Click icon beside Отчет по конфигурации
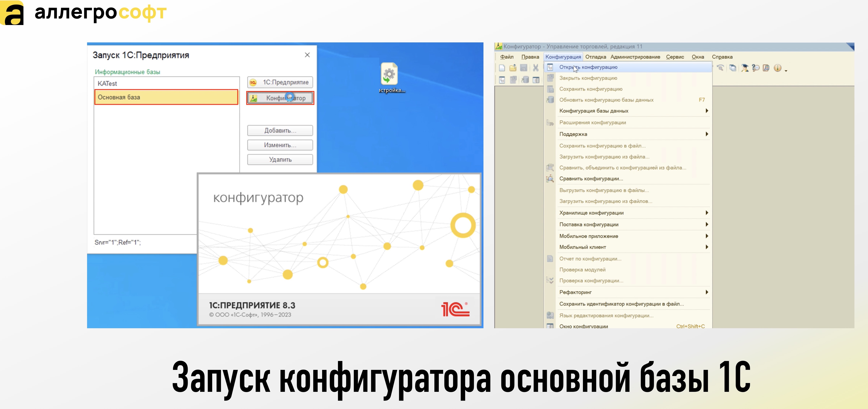The image size is (868, 409). pos(550,259)
